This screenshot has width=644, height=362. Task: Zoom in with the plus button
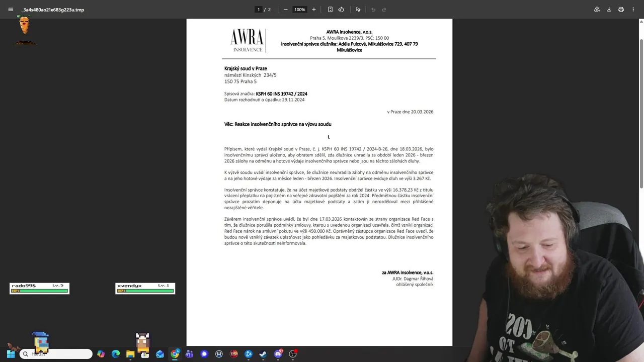[x=314, y=10]
